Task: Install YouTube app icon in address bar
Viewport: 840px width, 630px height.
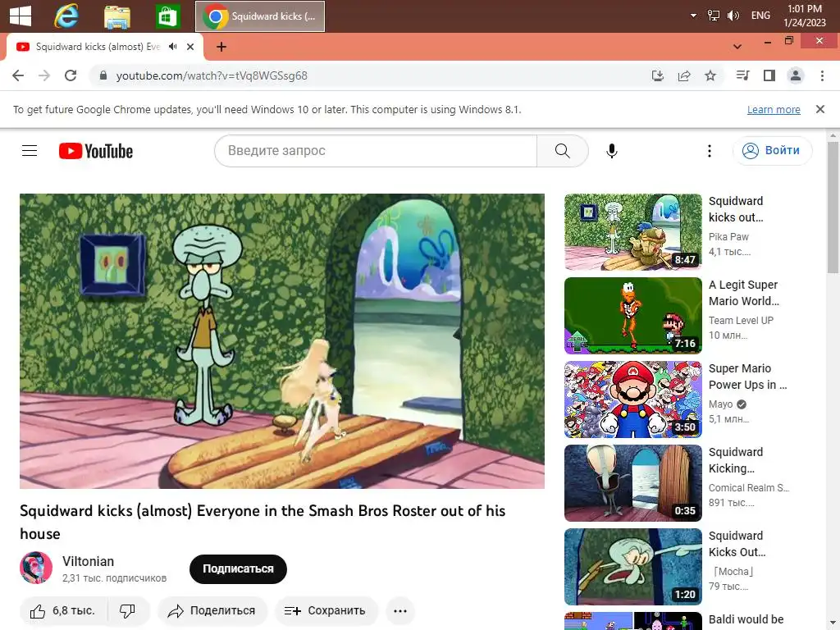Action: click(x=657, y=75)
